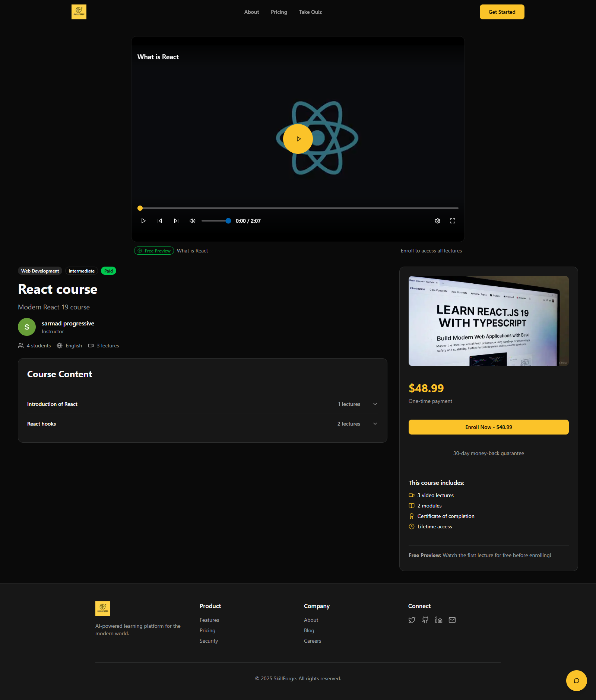Open the video settings gear

pos(437,221)
